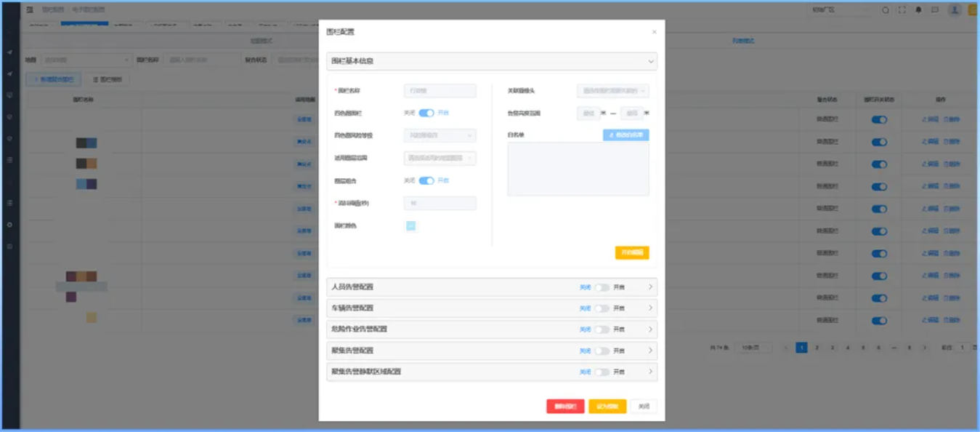The width and height of the screenshot is (980, 432).
Task: Enable the 车辆告警配置 switch
Action: [602, 308]
